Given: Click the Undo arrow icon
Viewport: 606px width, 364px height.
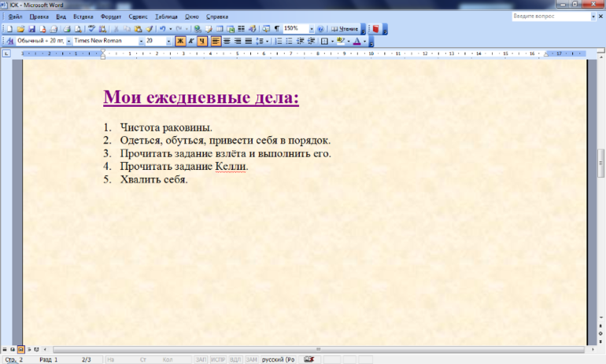Looking at the screenshot, I should coord(161,28).
